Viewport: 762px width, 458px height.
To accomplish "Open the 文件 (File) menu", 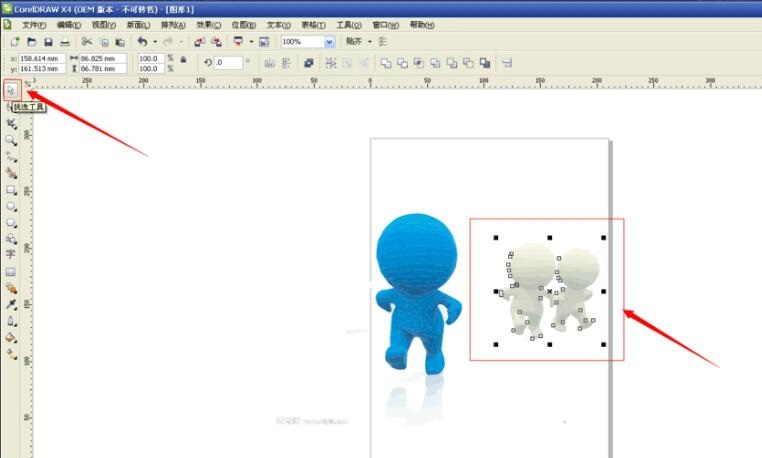I will [x=34, y=24].
